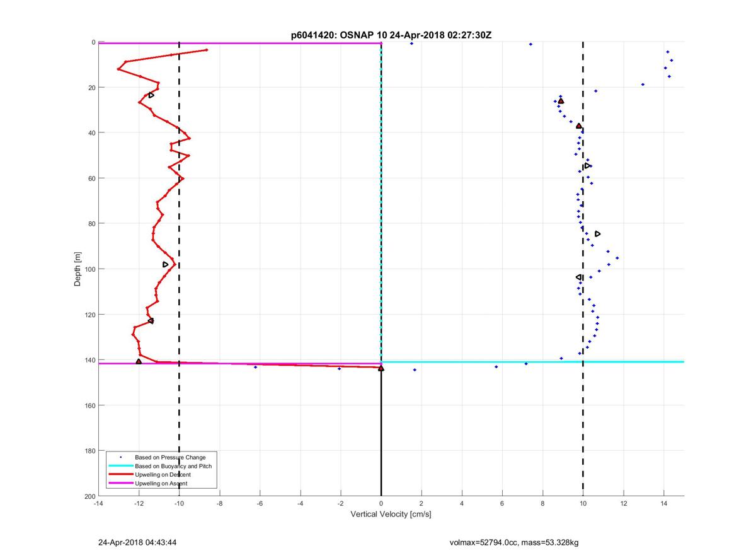The width and height of the screenshot is (756, 558).
Task: Click depth axis tick label '40'
Action: click(91, 133)
